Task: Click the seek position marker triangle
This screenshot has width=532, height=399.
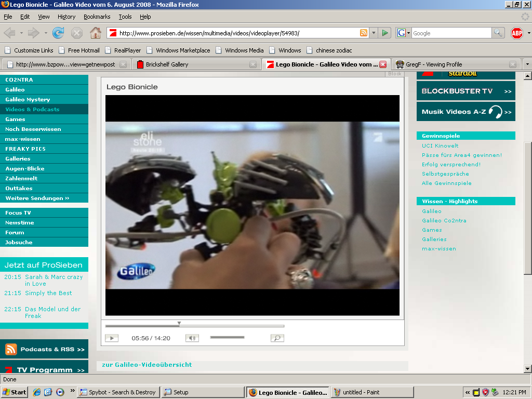Action: [179, 323]
